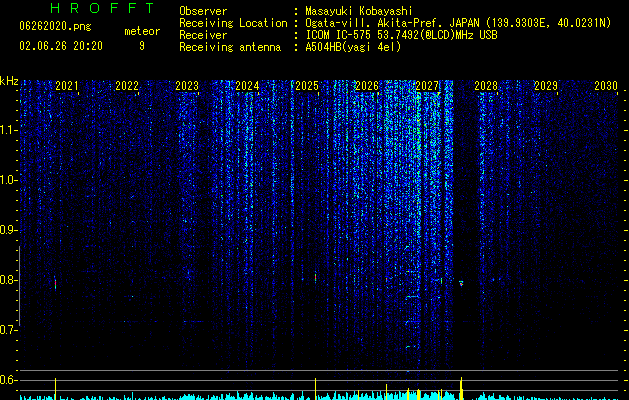Screen dimensions: 629x400
Task: Click the 2026 time axis marker
Action: (367, 86)
